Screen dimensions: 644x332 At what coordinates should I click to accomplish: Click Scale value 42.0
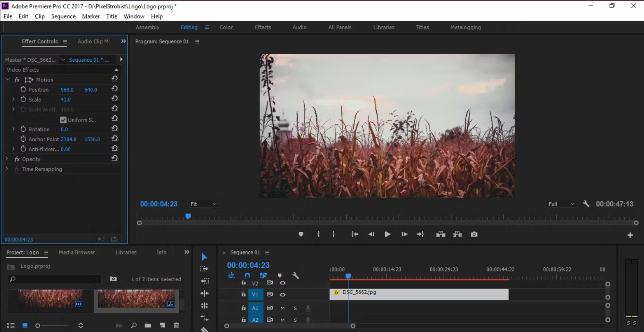[66, 100]
